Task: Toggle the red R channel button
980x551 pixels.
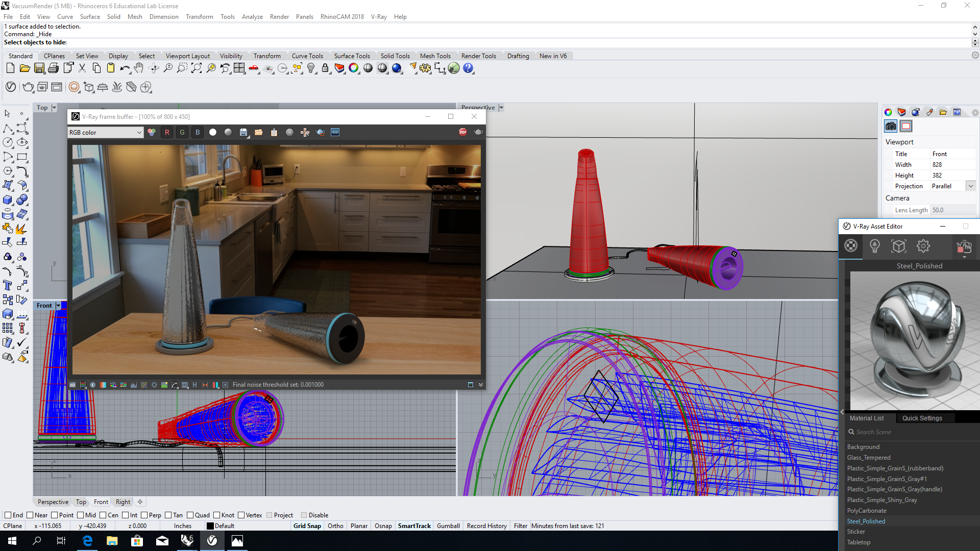Action: point(167,133)
